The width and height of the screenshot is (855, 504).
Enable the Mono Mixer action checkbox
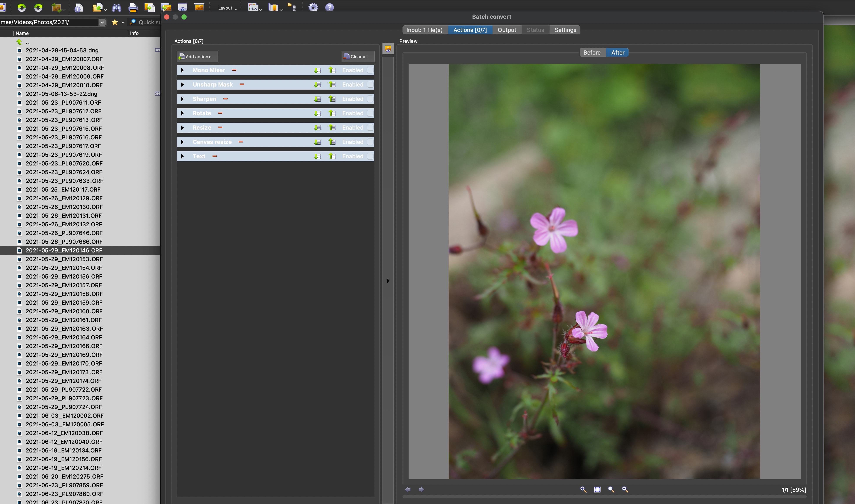tap(370, 70)
